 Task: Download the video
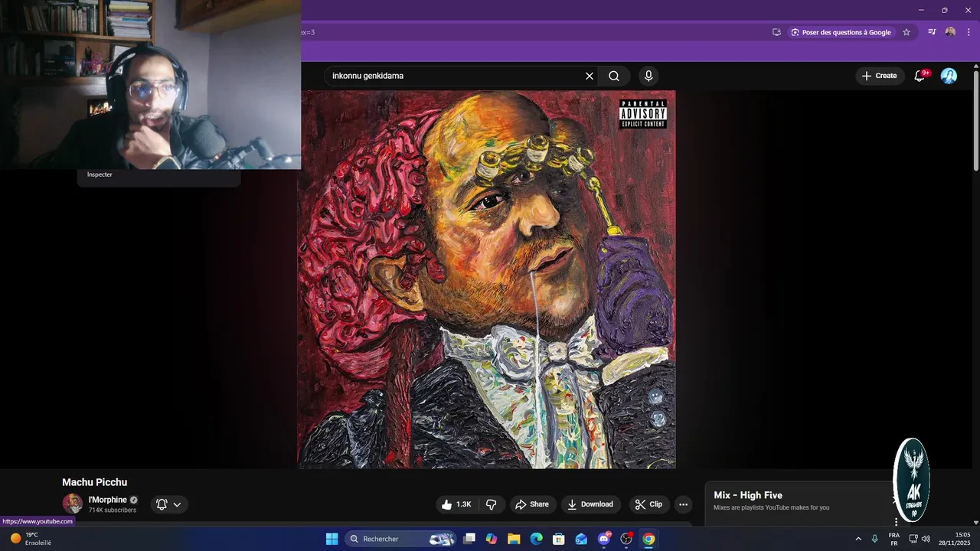tap(590, 504)
